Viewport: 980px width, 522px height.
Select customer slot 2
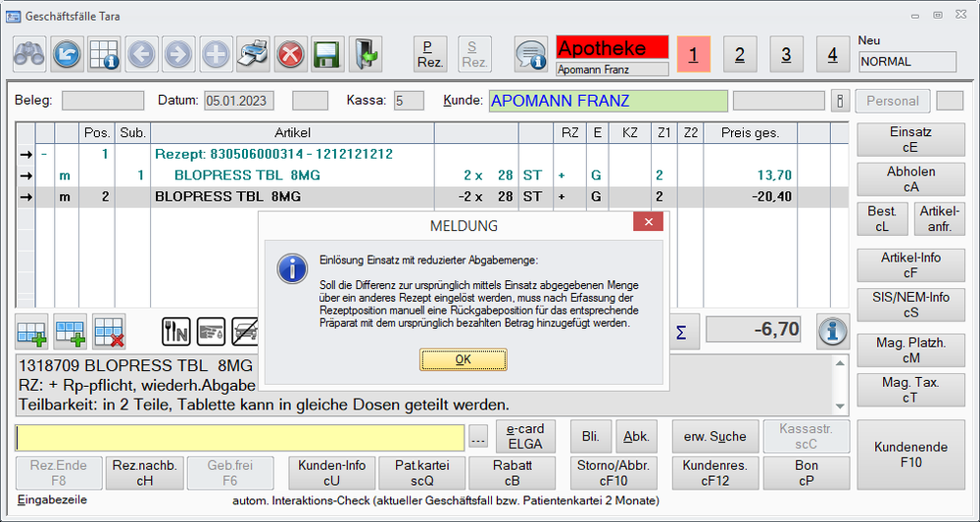pos(739,55)
